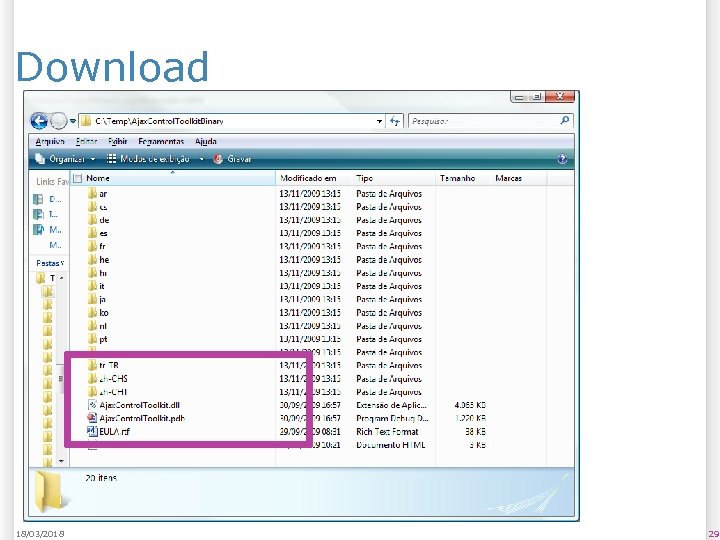Select the zh-CHS folder icon

[x=92, y=379]
